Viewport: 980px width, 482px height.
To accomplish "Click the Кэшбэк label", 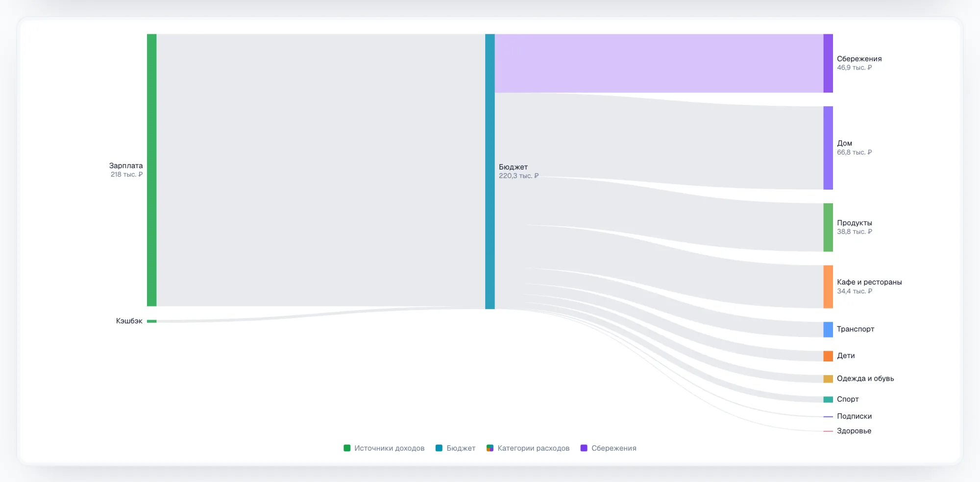I will (129, 321).
